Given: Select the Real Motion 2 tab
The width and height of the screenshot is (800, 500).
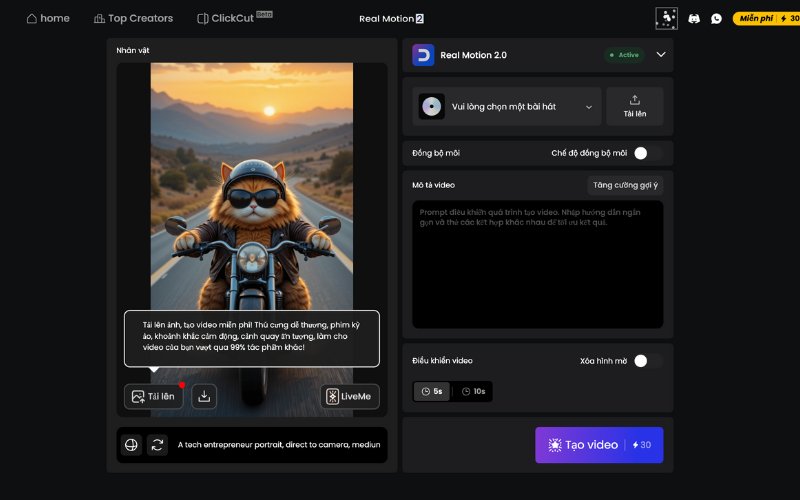Looking at the screenshot, I should 391,19.
